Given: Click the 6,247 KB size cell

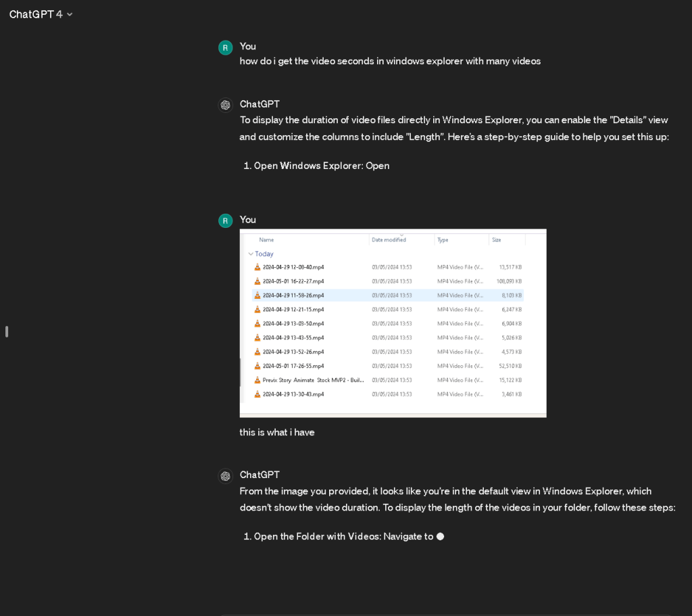Looking at the screenshot, I should click(x=512, y=310).
